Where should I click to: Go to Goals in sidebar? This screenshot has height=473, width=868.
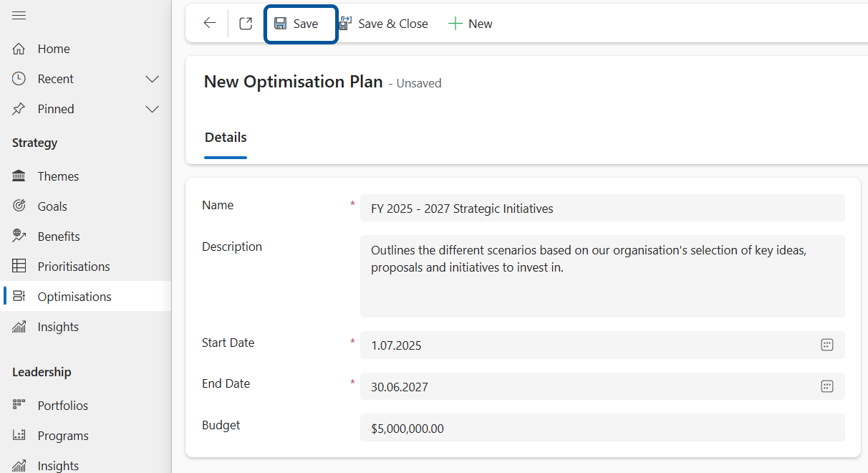(52, 206)
